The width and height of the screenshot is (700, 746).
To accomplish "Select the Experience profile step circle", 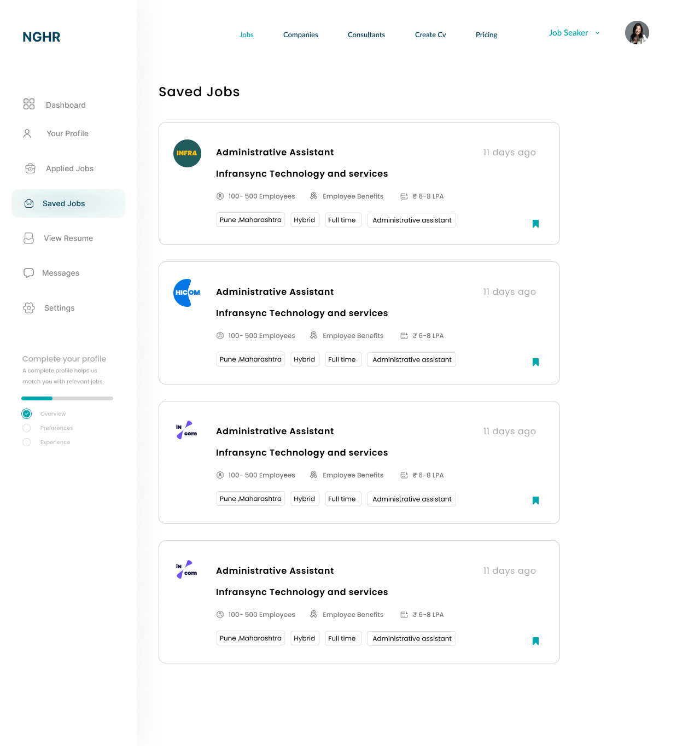I will (x=27, y=442).
